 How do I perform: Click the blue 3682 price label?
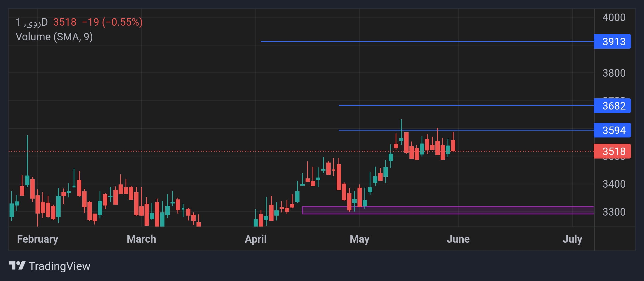pyautogui.click(x=612, y=106)
